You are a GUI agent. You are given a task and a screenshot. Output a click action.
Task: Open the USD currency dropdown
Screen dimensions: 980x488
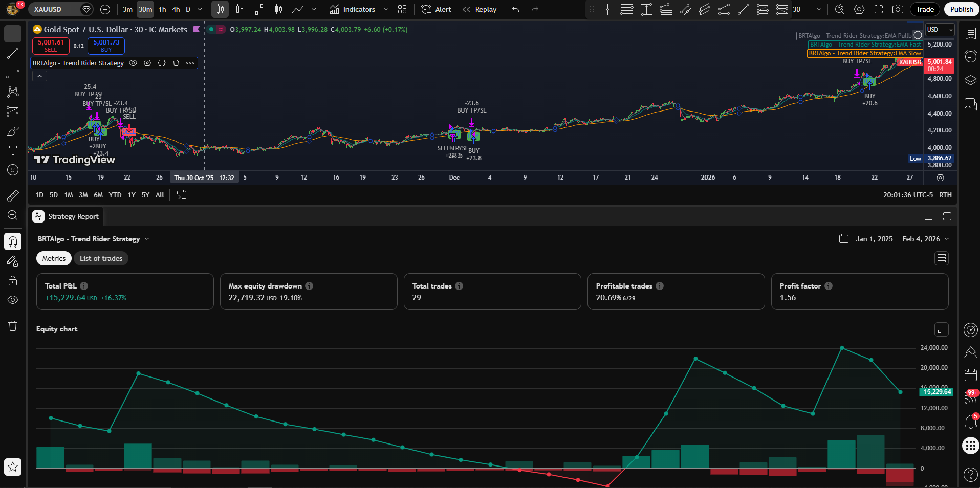(x=940, y=30)
